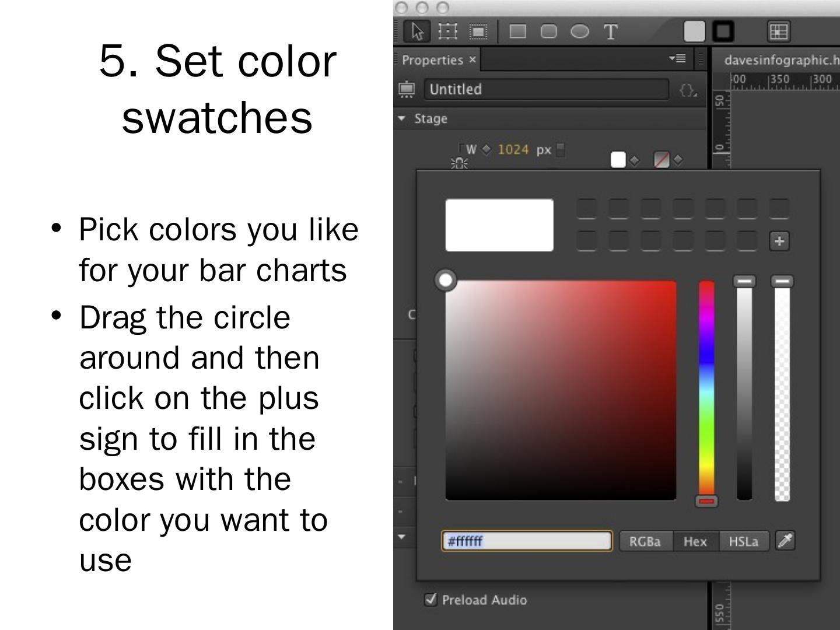Select the Ellipse tool
This screenshot has height=630, width=840.
click(x=579, y=31)
